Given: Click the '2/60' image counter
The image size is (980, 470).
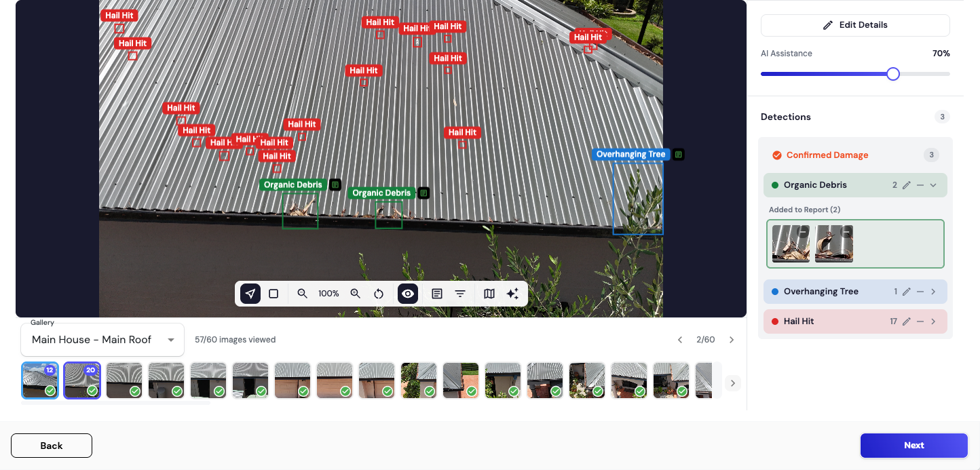Looking at the screenshot, I should [x=706, y=340].
